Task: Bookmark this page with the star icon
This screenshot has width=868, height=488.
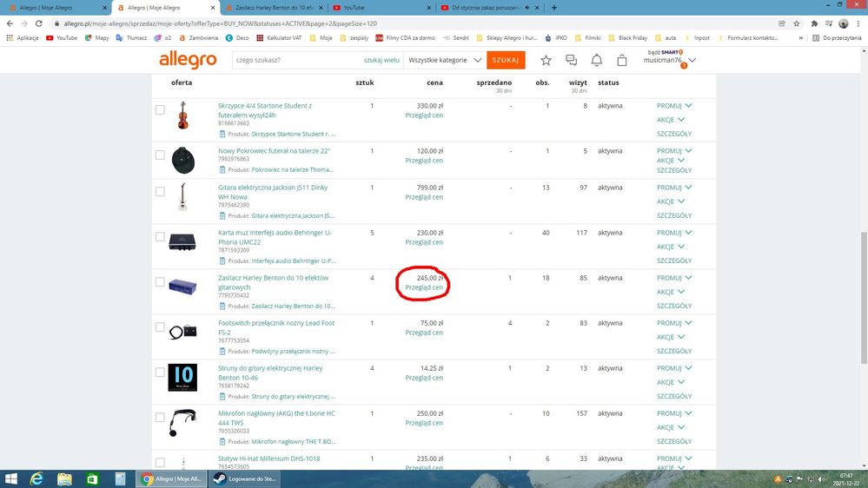Action: tap(797, 23)
